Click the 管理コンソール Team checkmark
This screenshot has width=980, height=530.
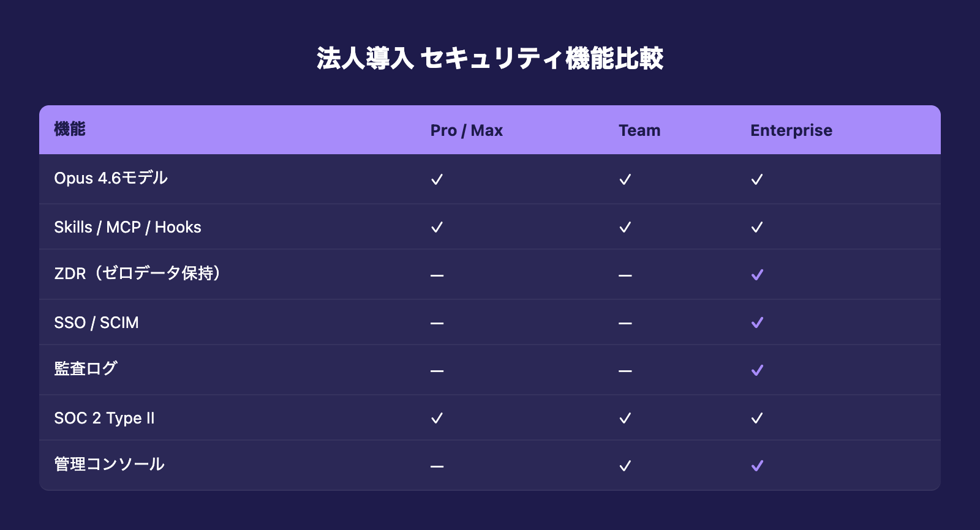coord(625,466)
